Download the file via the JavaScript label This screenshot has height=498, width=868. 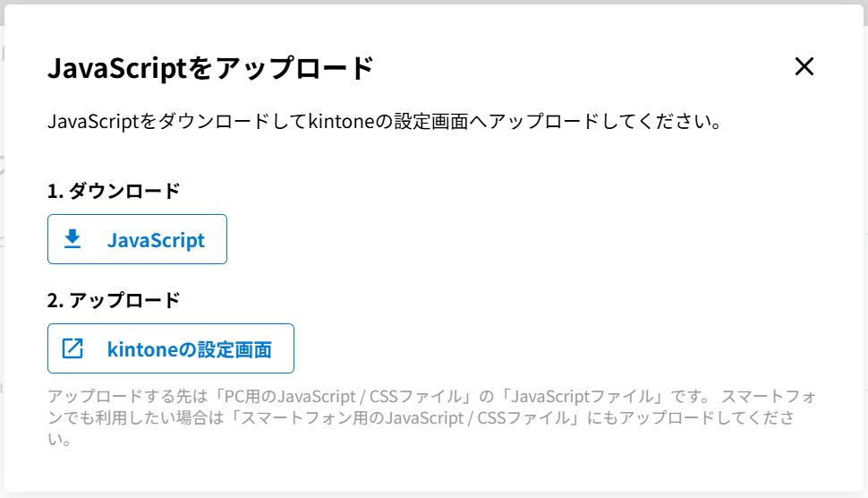click(156, 240)
